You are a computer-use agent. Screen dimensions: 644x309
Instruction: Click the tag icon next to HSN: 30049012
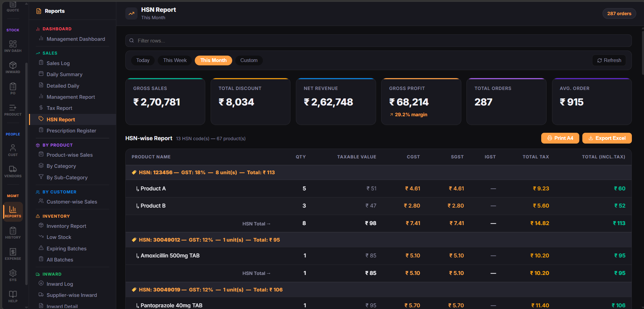coord(134,240)
